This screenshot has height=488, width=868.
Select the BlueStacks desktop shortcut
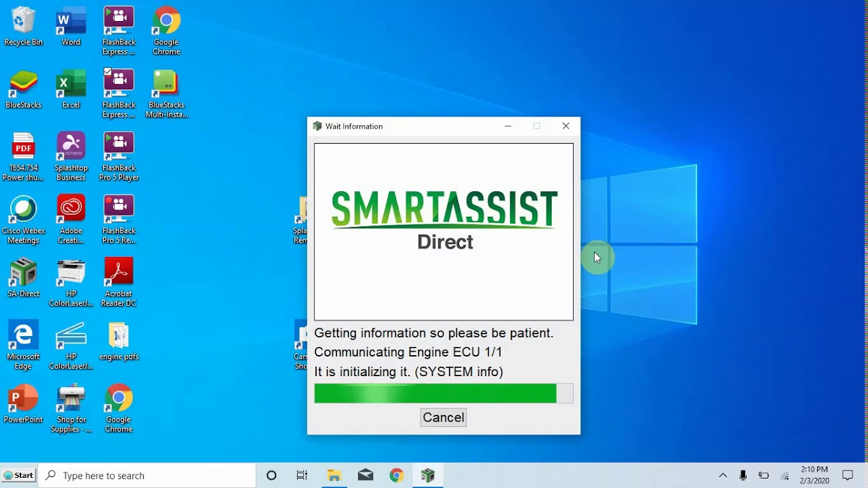pos(23,89)
